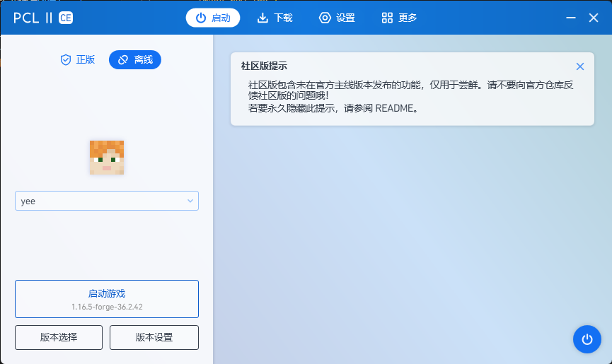
Task: Select the 正版 official account login
Action: click(78, 59)
